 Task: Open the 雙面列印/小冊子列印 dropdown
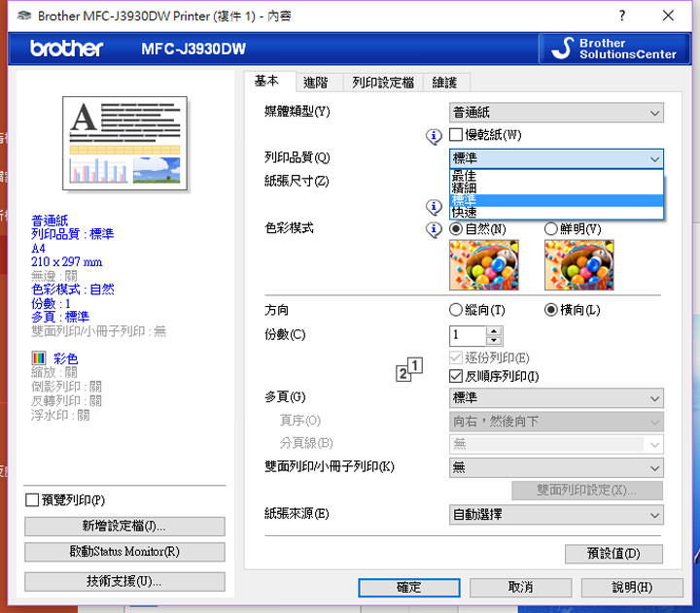coord(556,467)
